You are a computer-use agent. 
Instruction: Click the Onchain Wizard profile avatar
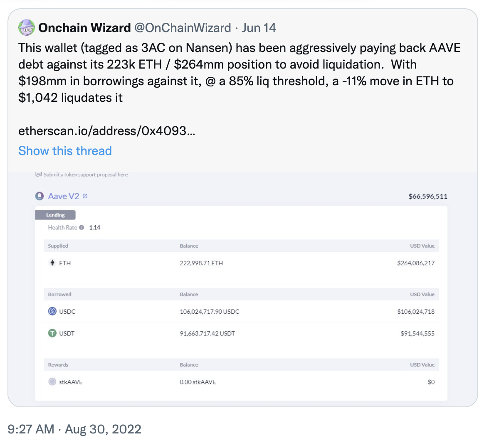click(x=27, y=28)
